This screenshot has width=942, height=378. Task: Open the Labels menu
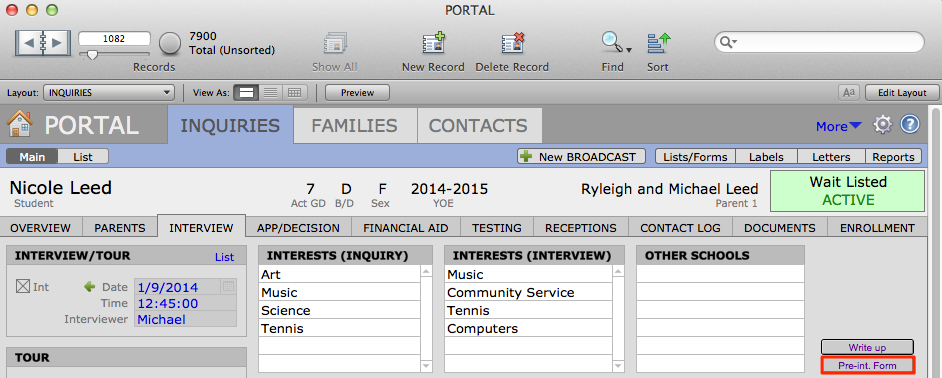tap(766, 157)
